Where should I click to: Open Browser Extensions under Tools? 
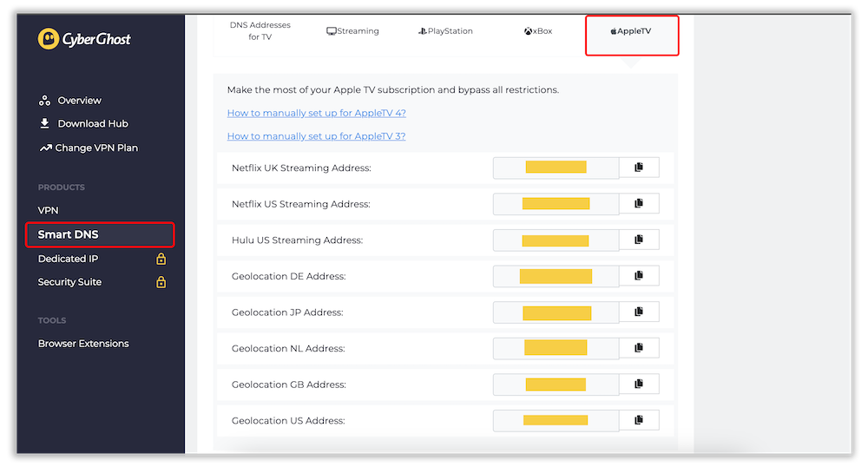[83, 344]
